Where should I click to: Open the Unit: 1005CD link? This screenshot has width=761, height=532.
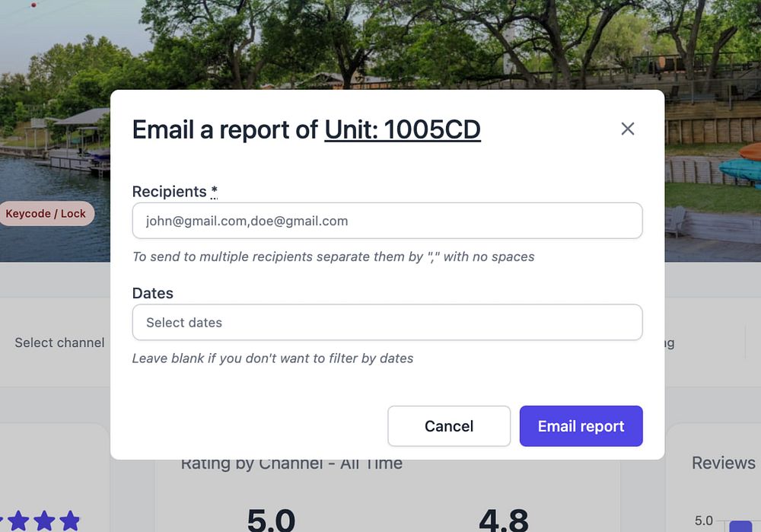click(x=403, y=129)
